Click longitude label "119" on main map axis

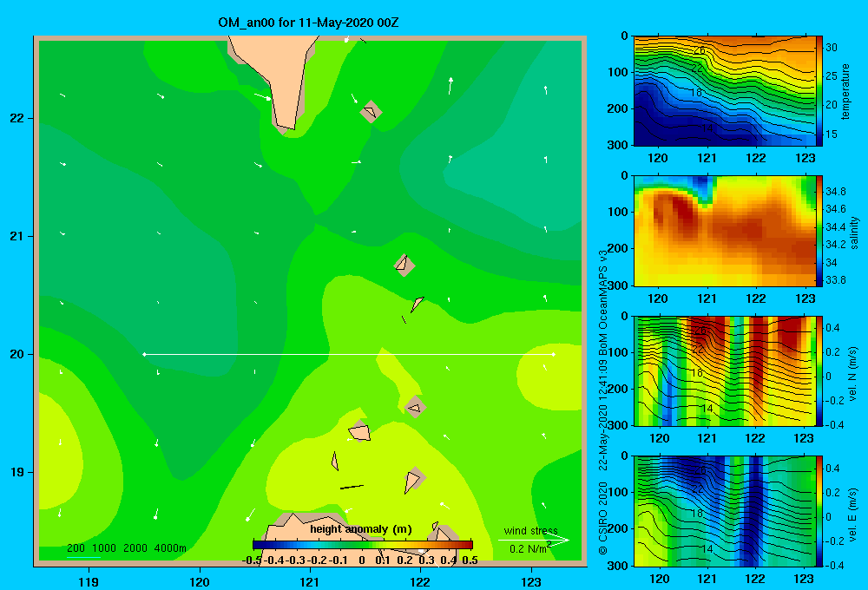[89, 581]
